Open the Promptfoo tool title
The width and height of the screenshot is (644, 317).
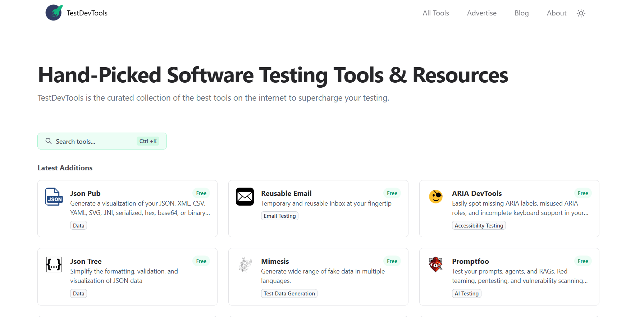point(470,261)
